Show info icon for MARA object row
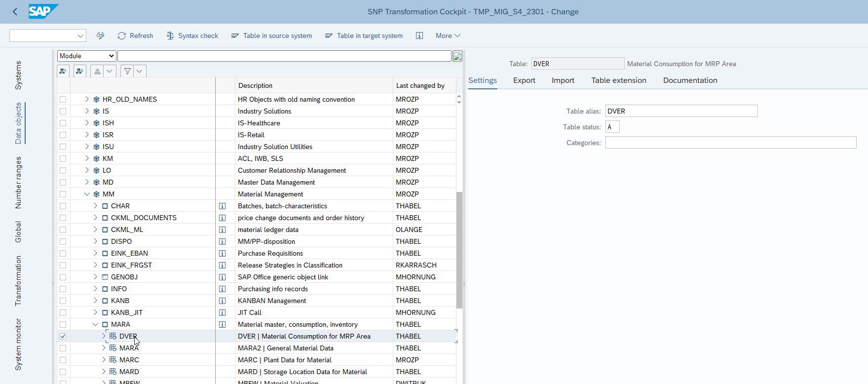Image resolution: width=868 pixels, height=384 pixels. click(x=223, y=324)
